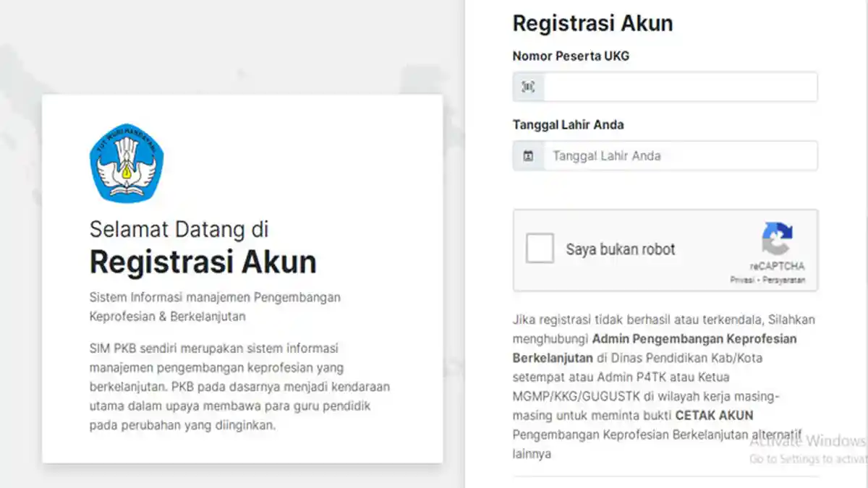Screen dimensions: 868x488
Task: Click the Selamat Datang welcome heading
Action: [x=178, y=230]
